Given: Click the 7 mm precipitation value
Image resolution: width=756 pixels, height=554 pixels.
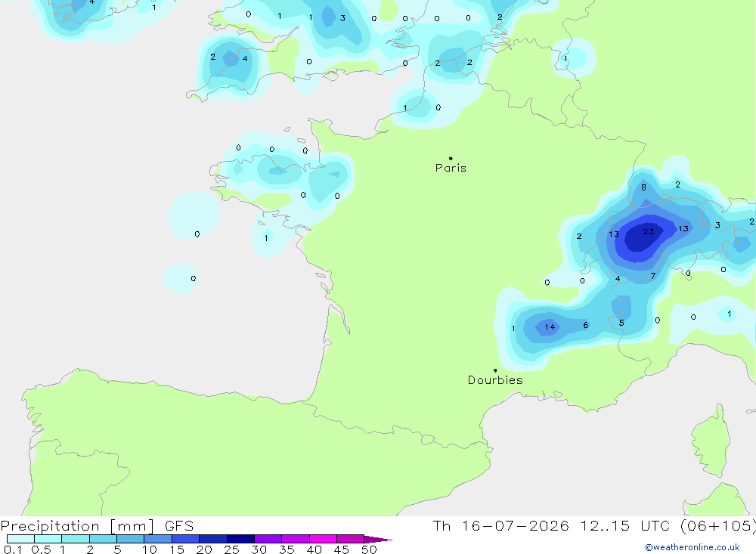Looking at the screenshot, I should point(653,276).
